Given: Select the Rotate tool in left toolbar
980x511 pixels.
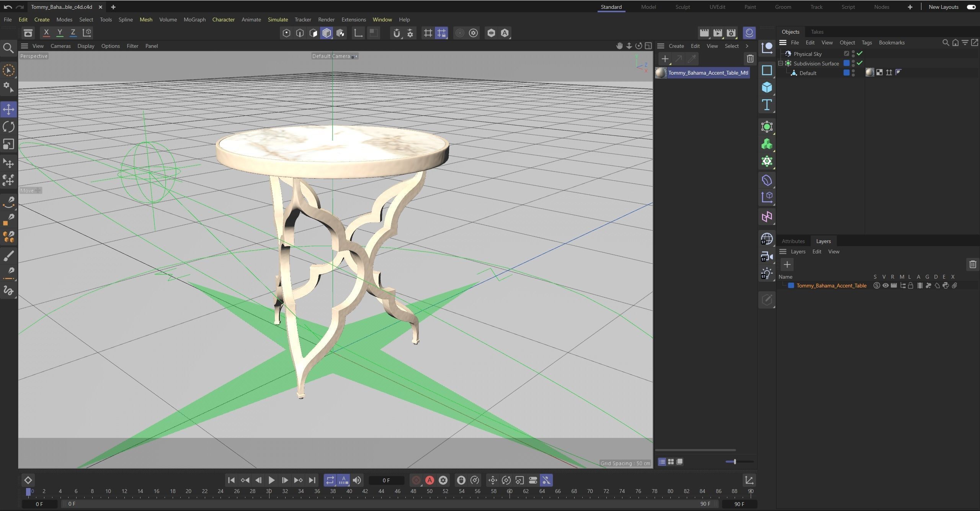Looking at the screenshot, I should (8, 127).
